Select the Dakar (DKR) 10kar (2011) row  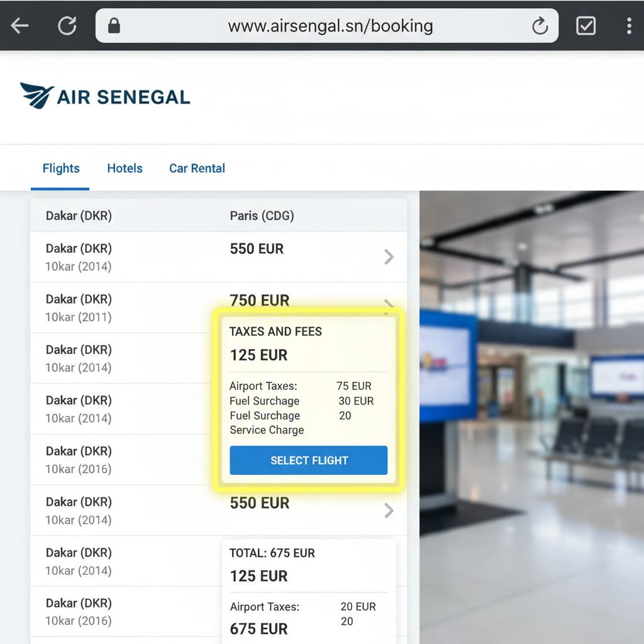[79, 308]
